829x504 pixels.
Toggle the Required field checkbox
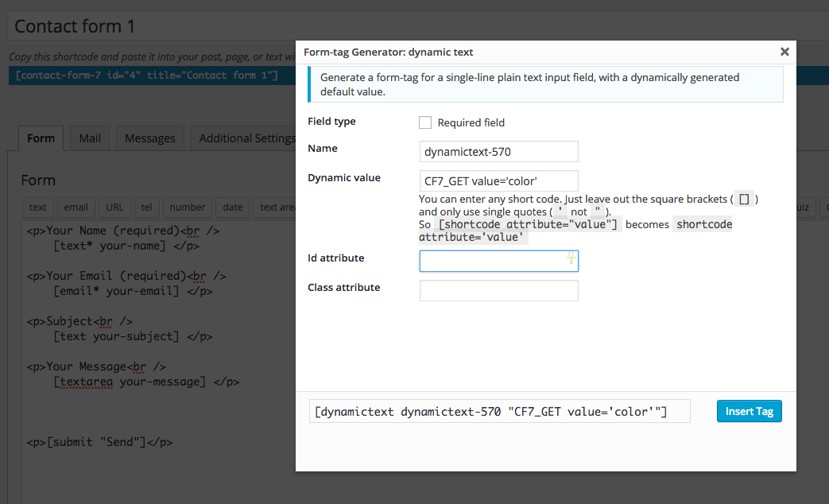425,122
